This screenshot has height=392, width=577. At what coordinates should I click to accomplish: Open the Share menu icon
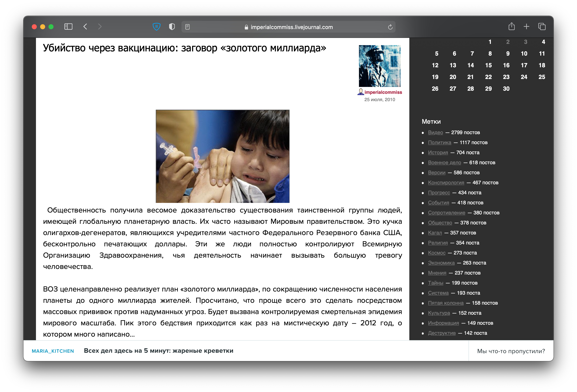click(511, 26)
